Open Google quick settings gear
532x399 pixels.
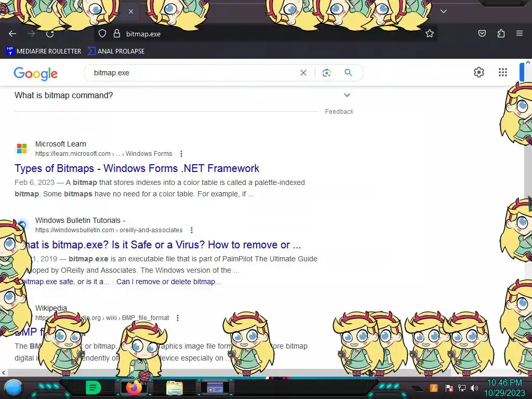coord(478,72)
